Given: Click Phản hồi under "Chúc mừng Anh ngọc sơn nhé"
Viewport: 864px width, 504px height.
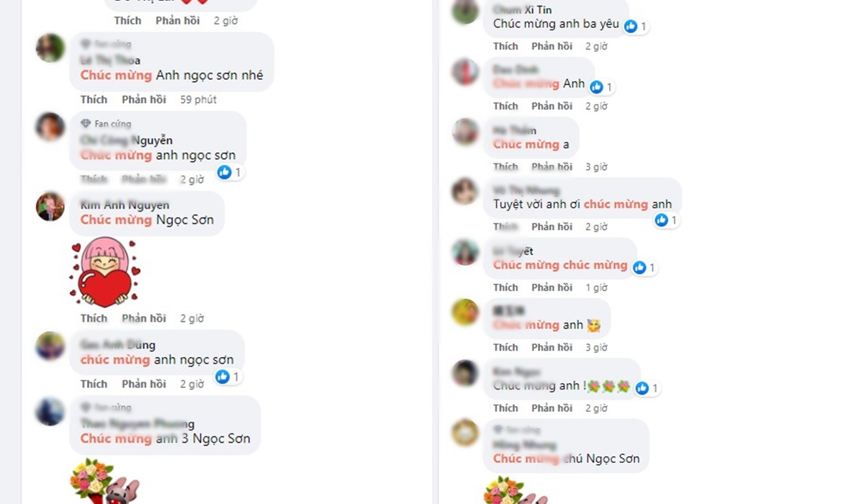Looking at the screenshot, I should 144,99.
